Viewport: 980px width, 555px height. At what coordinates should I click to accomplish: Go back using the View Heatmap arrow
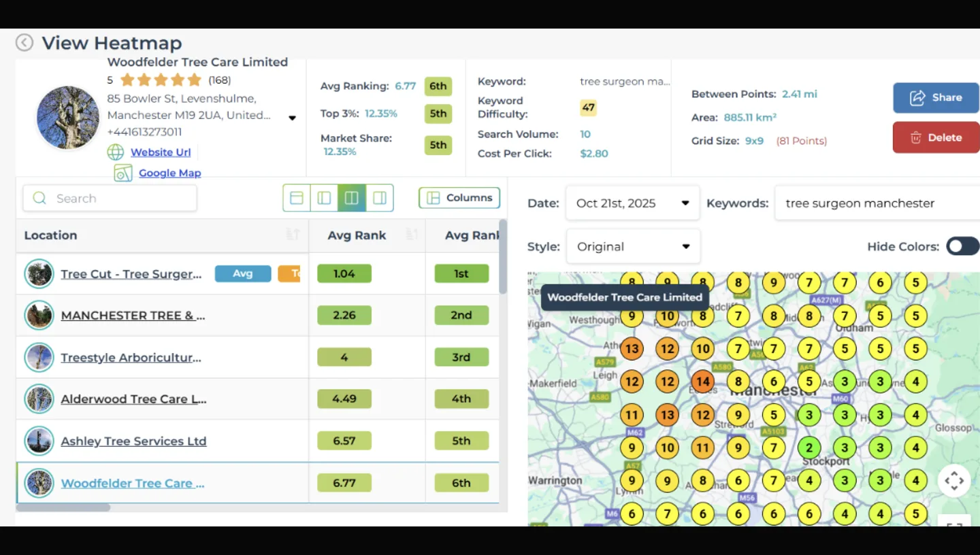click(x=24, y=43)
